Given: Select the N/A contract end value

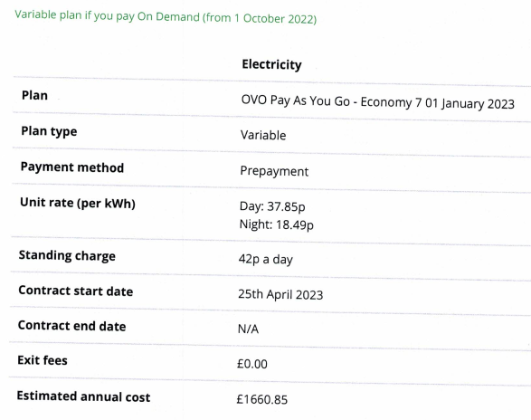Looking at the screenshot, I should pos(248,329).
